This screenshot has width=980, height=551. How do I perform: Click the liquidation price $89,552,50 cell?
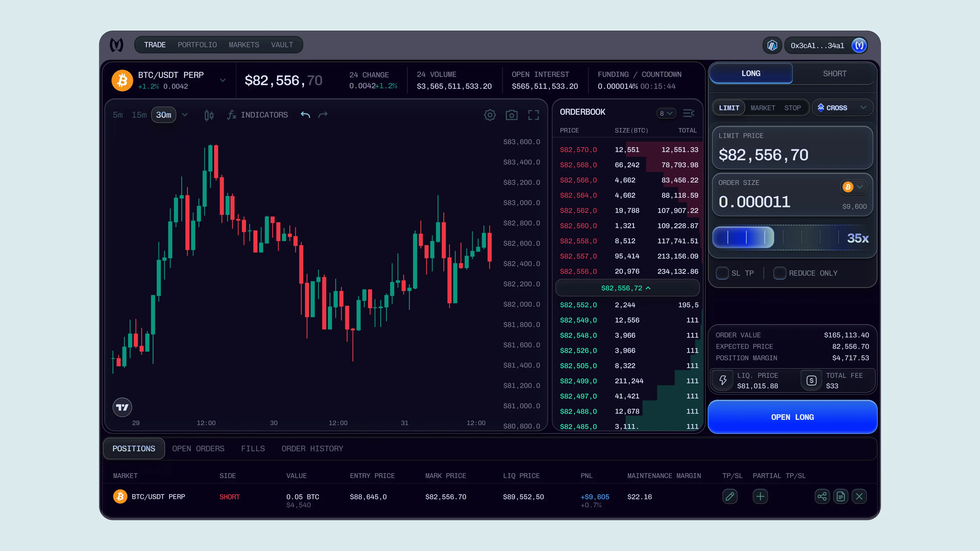point(523,497)
